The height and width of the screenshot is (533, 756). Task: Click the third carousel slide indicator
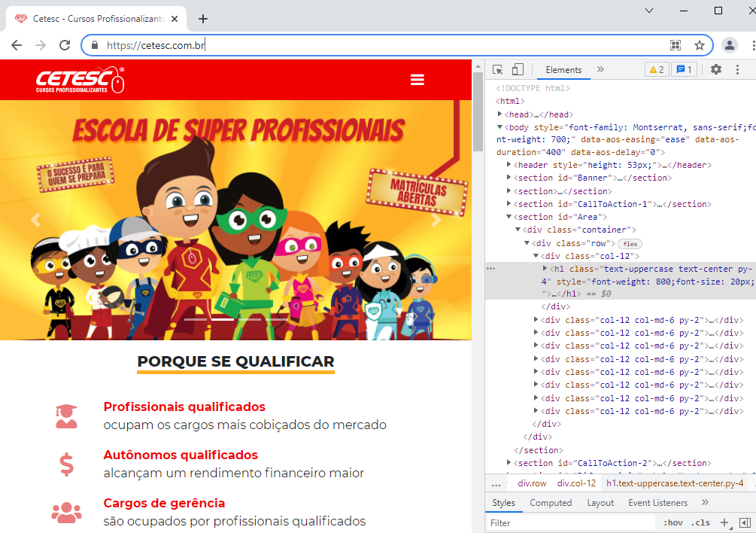[250, 319]
